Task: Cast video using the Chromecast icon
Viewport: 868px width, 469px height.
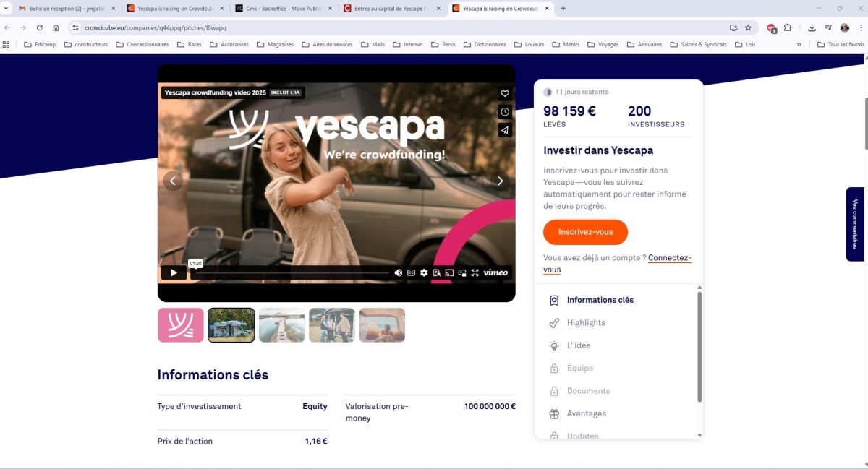Action: pos(449,272)
